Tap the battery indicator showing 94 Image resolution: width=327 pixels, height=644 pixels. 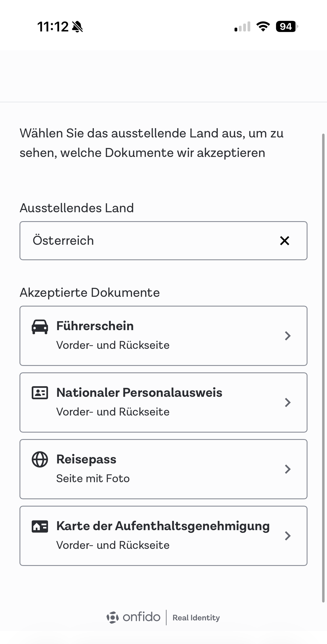click(287, 26)
